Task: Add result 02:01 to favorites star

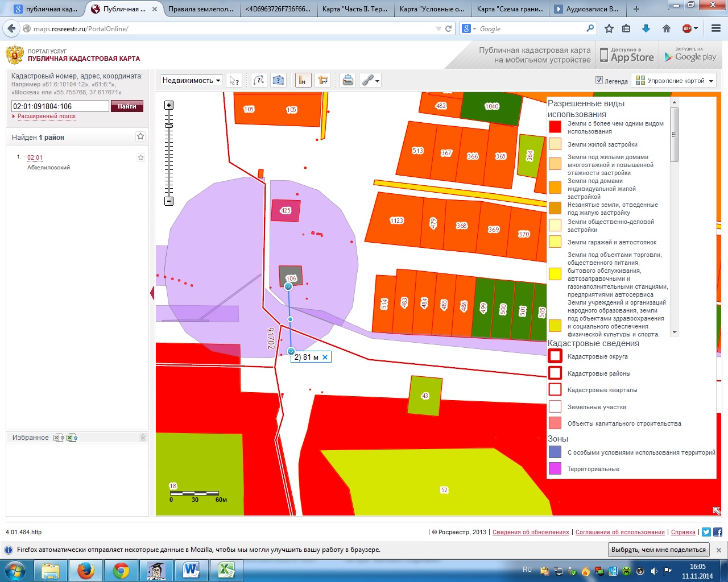Action: pyautogui.click(x=140, y=157)
